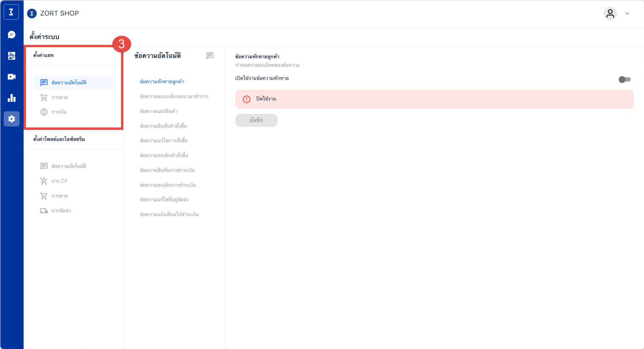Select ข้อความทักทายลูกค้า message type
Image resolution: width=644 pixels, height=349 pixels.
tap(162, 82)
